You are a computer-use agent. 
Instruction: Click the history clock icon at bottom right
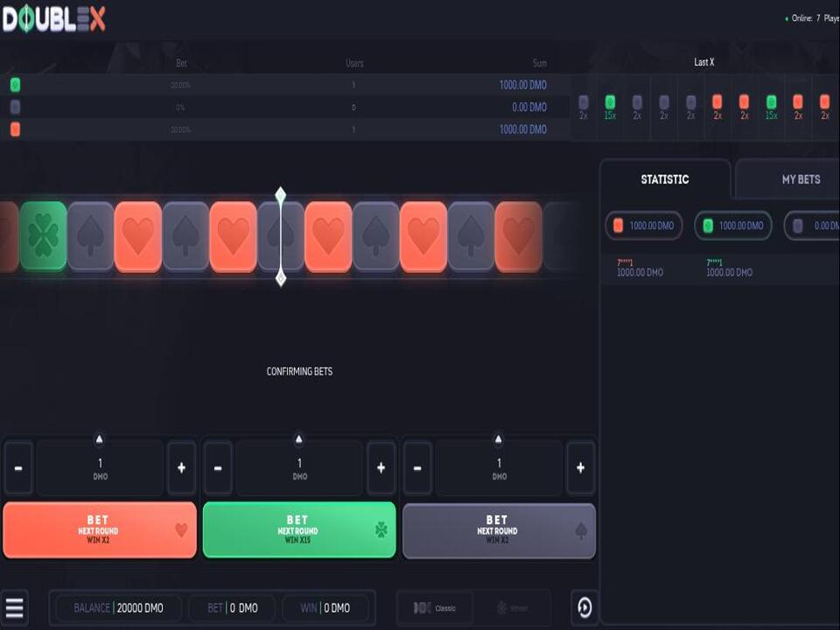point(584,607)
